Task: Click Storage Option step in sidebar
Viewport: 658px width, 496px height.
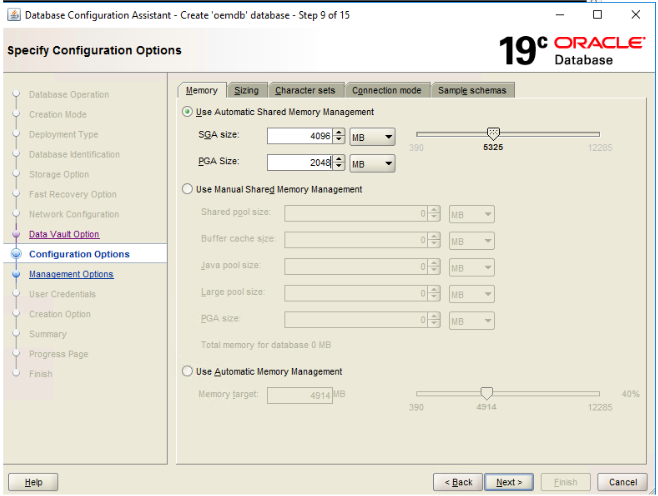Action: point(59,174)
